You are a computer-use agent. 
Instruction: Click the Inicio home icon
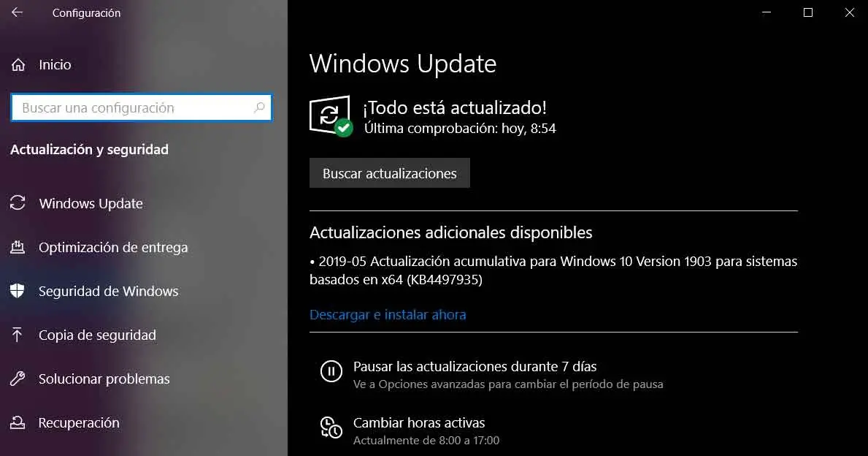click(18, 65)
